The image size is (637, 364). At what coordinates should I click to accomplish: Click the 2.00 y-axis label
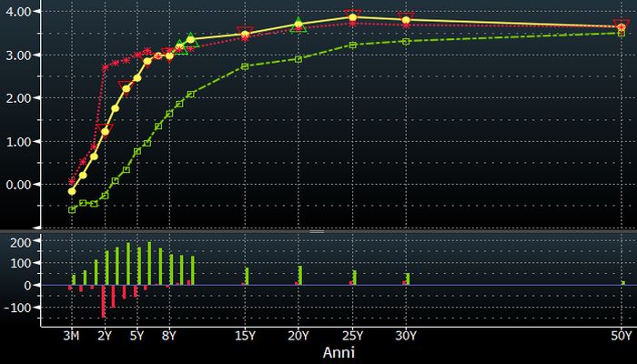pyautogui.click(x=19, y=98)
